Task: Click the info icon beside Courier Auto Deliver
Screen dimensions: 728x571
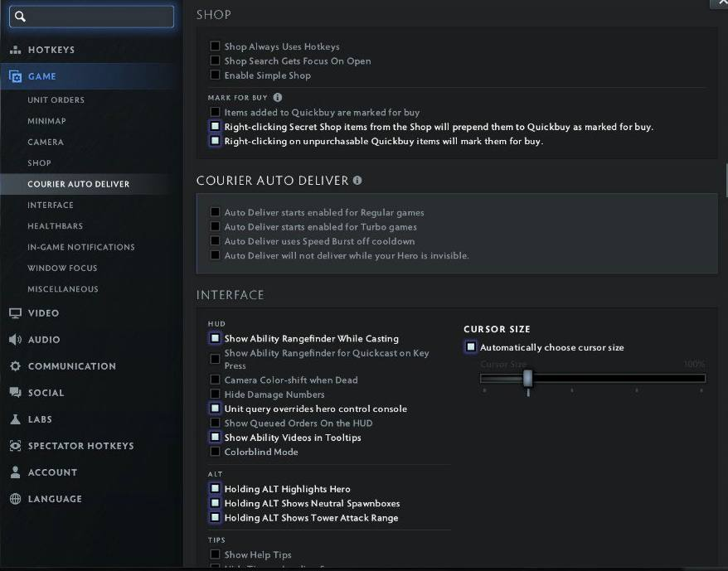Action: tap(357, 180)
